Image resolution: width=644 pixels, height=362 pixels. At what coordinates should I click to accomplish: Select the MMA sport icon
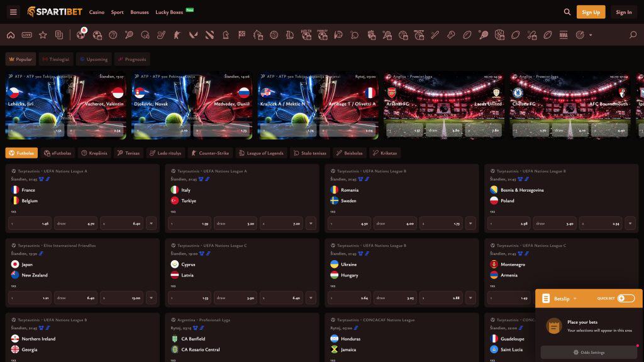tap(563, 35)
